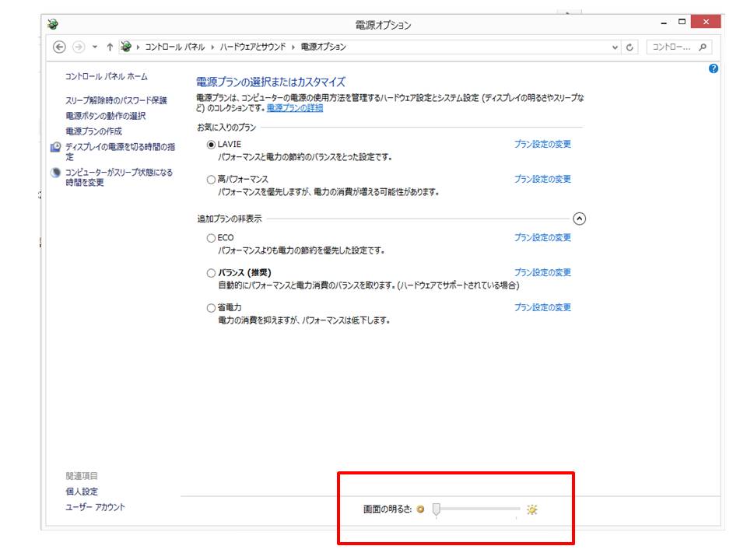Click the screen brightness slider thumb
Screen dimensions: 747x560
436,509
